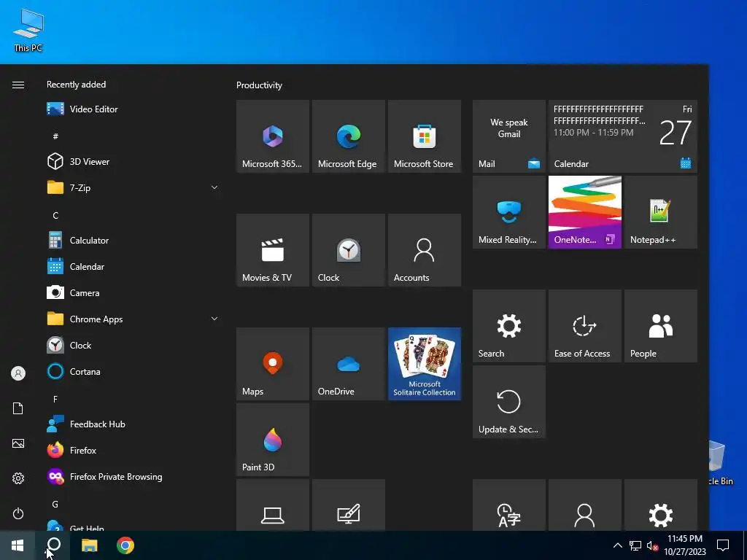Image resolution: width=747 pixels, height=560 pixels.
Task: Open the Mail live tile
Action: click(508, 136)
